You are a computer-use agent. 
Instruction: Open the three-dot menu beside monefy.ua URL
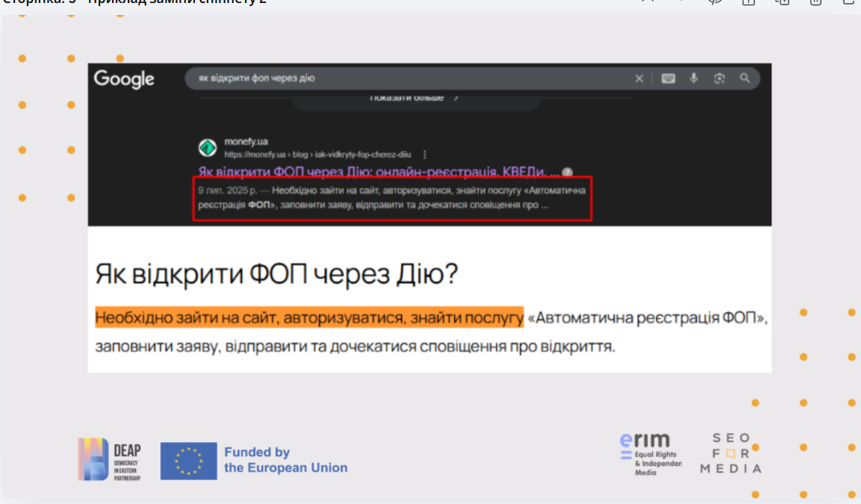click(425, 155)
